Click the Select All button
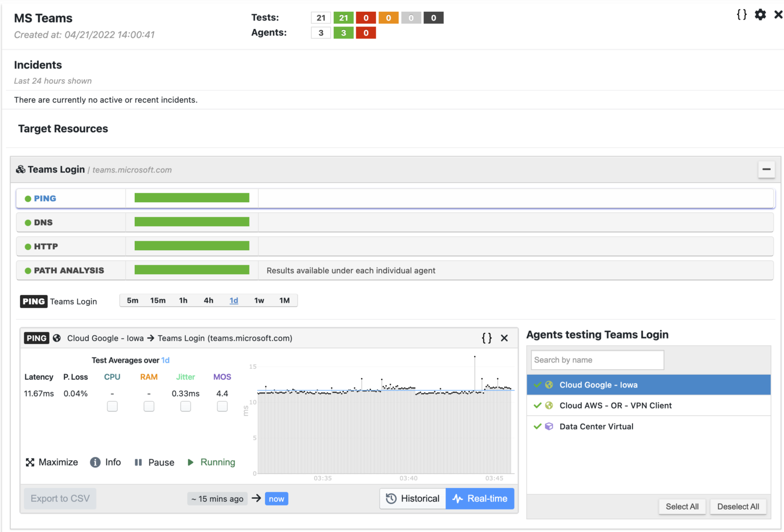 point(682,506)
